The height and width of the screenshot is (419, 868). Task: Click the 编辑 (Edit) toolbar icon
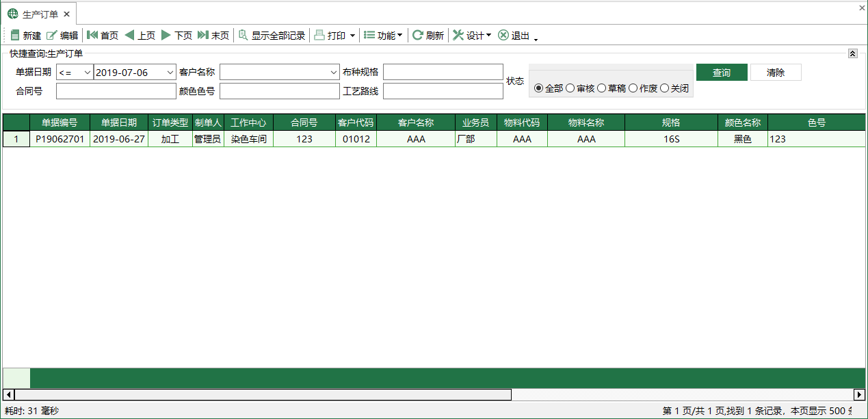pos(52,36)
